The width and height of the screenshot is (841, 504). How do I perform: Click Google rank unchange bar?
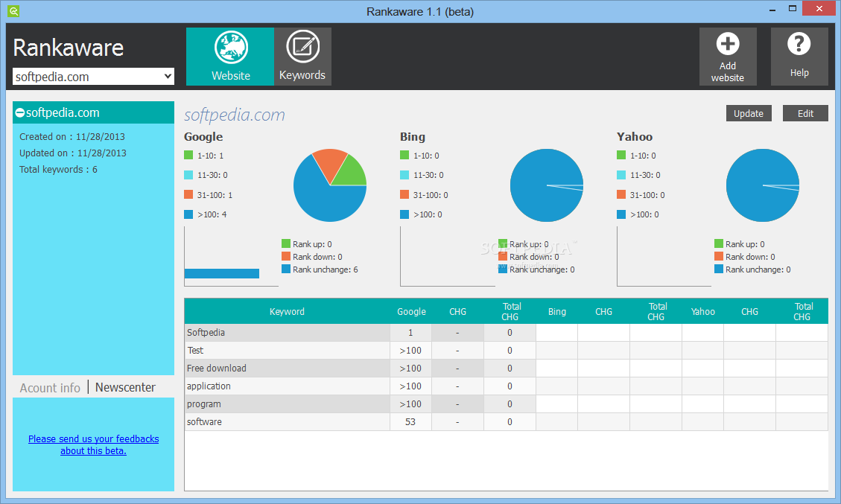pyautogui.click(x=221, y=273)
